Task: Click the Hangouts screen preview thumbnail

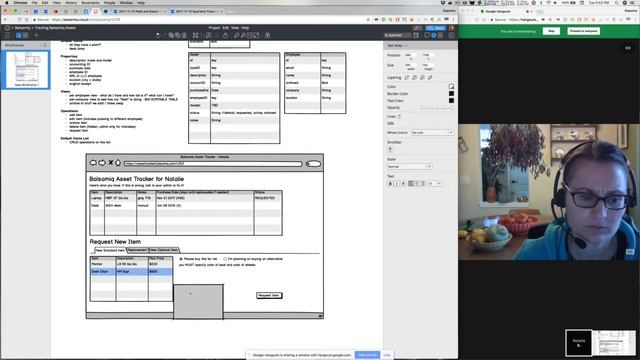Action: (614, 343)
